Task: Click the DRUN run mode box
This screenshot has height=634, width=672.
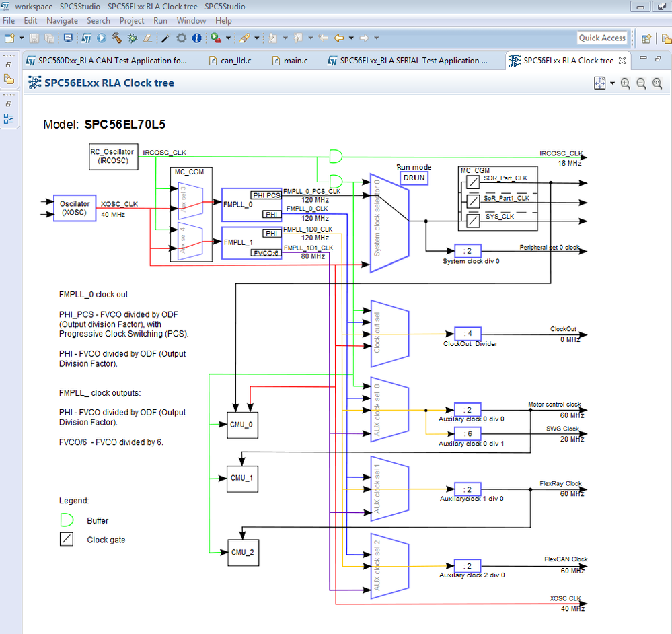Action: coord(414,178)
